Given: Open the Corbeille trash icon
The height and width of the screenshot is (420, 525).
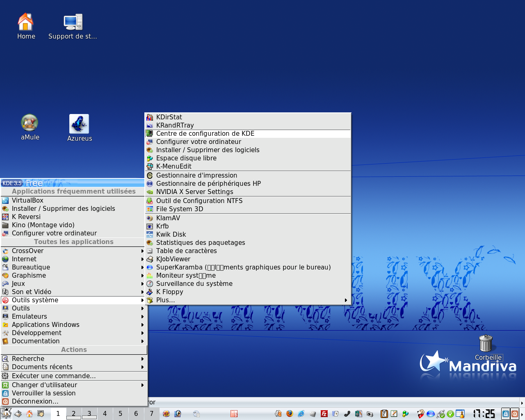Looking at the screenshot, I should 487,347.
